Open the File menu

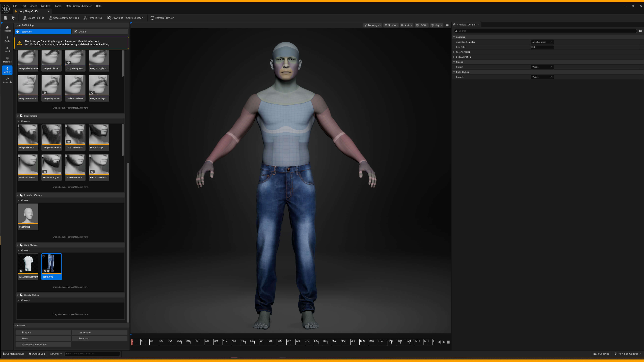[x=15, y=6]
